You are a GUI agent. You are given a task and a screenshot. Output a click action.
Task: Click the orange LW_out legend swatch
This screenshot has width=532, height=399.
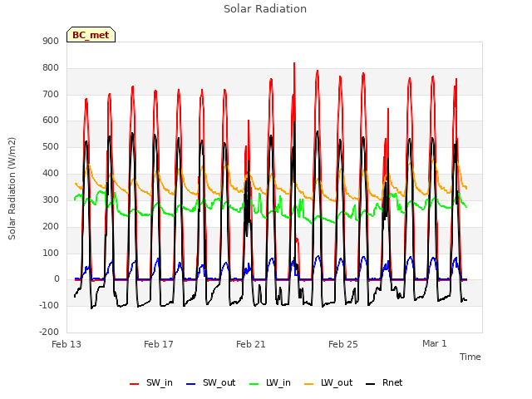(309, 384)
